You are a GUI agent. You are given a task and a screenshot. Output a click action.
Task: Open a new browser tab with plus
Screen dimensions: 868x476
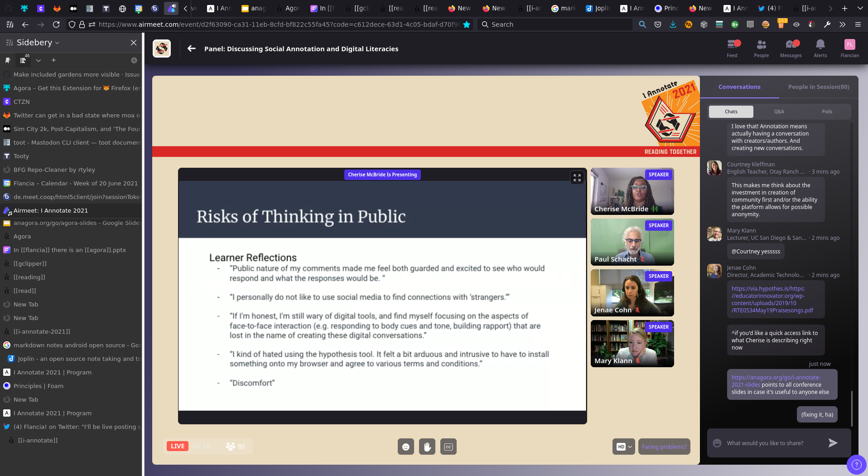tap(844, 8)
